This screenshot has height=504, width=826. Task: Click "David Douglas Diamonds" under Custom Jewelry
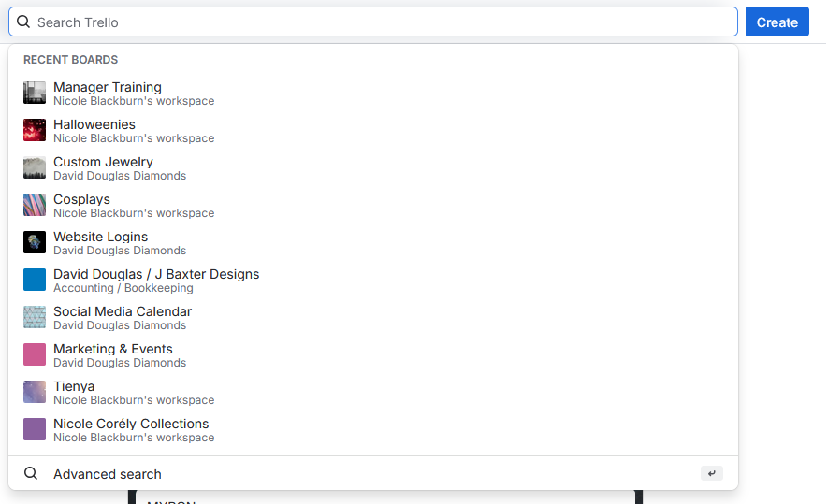[x=120, y=176]
